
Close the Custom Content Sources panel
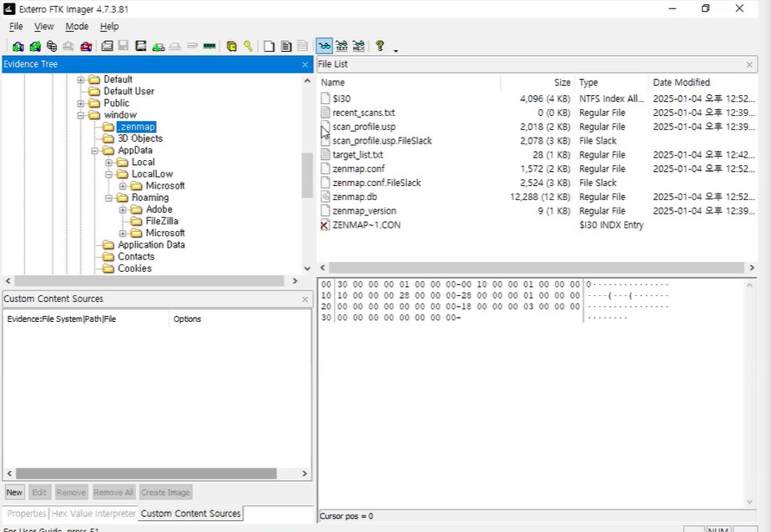point(305,299)
